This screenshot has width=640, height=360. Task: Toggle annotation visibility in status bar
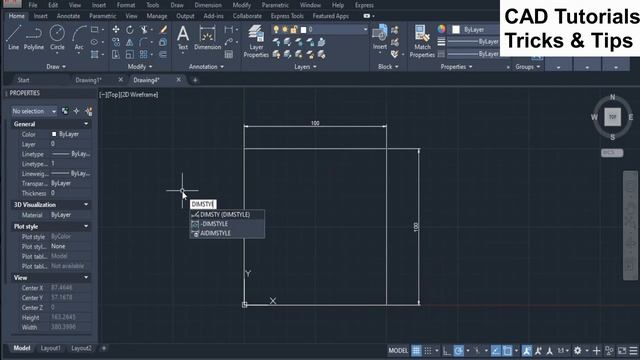click(x=527, y=351)
